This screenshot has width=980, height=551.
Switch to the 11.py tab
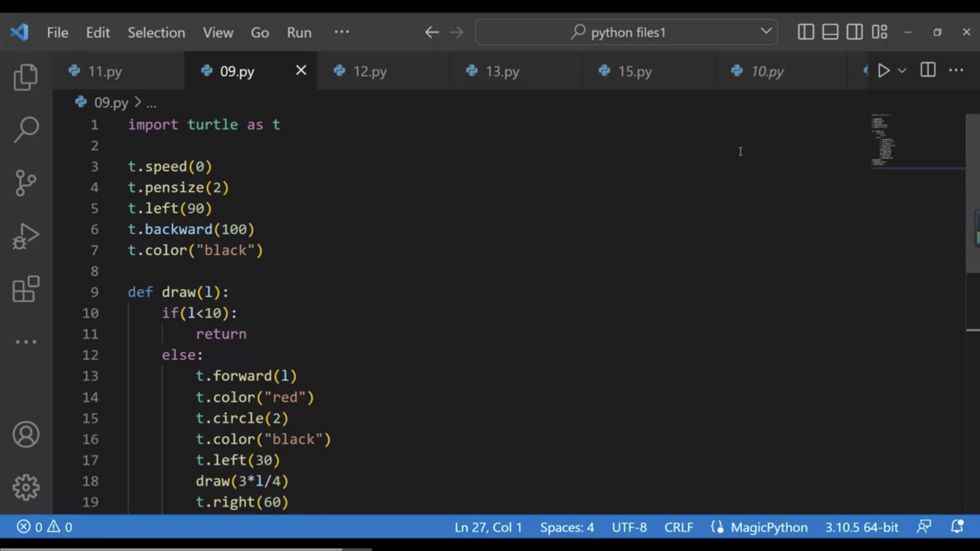point(118,71)
